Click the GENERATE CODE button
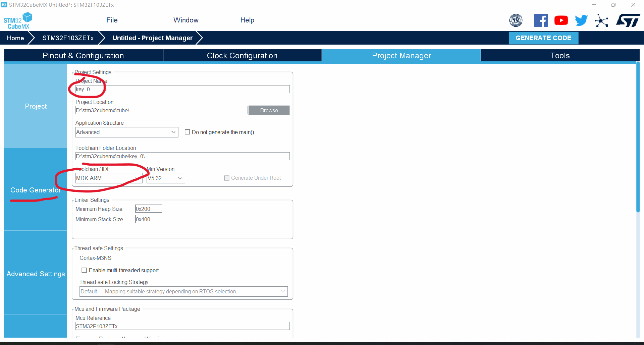This screenshot has height=345, width=644. (x=543, y=38)
